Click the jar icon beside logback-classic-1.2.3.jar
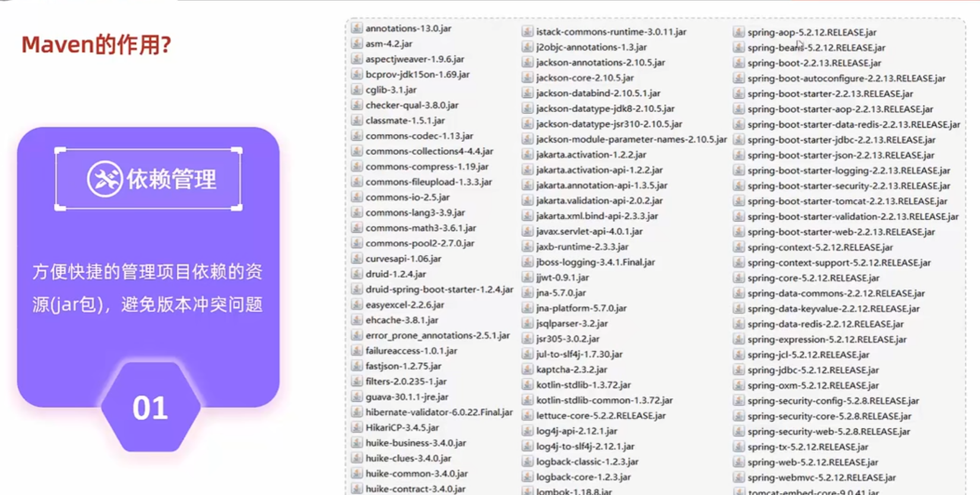The width and height of the screenshot is (980, 495). coord(527,461)
